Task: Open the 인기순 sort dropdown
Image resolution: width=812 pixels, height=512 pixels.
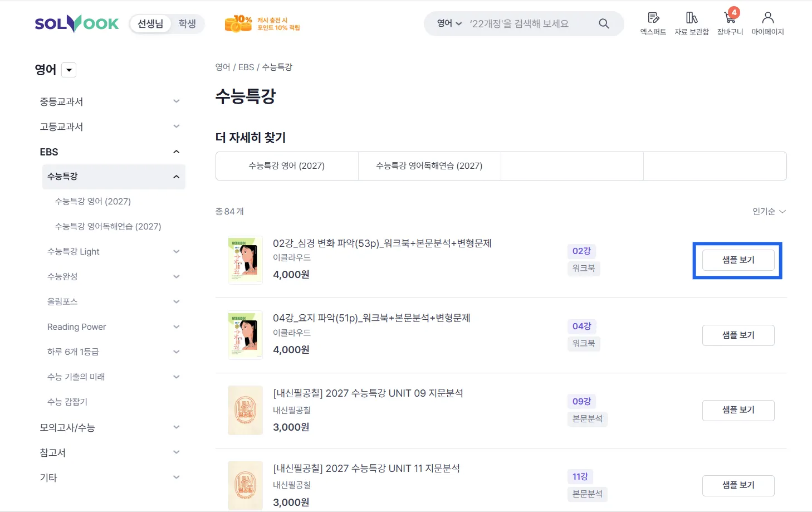Action: pyautogui.click(x=769, y=211)
